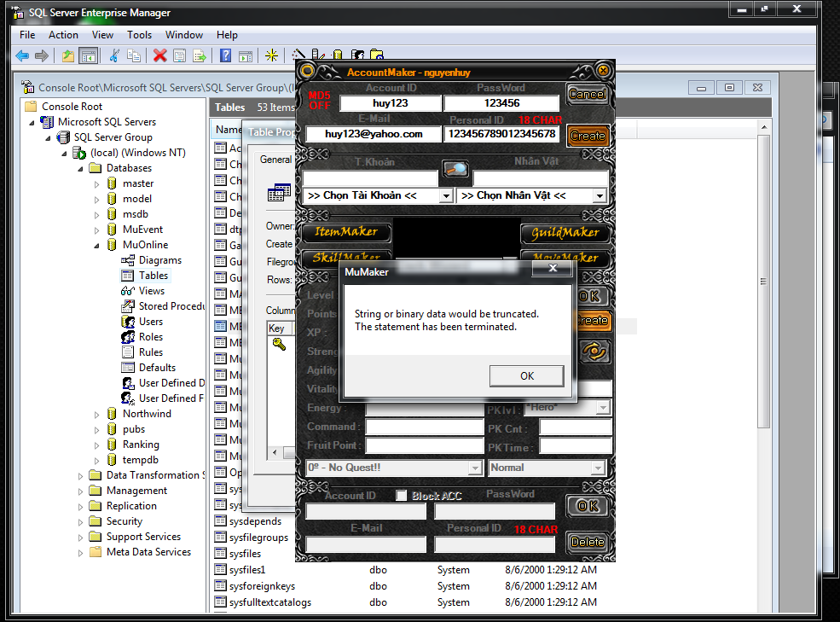Viewport: 840px width, 622px height.
Task: Toggle the Block ACC checkbox
Action: tap(401, 496)
